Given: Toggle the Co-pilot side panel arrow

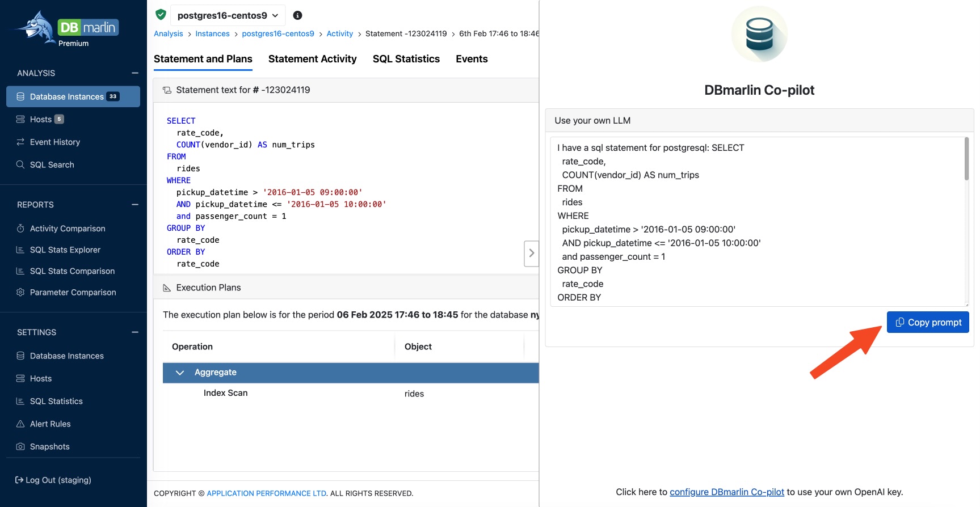Looking at the screenshot, I should pos(531,253).
